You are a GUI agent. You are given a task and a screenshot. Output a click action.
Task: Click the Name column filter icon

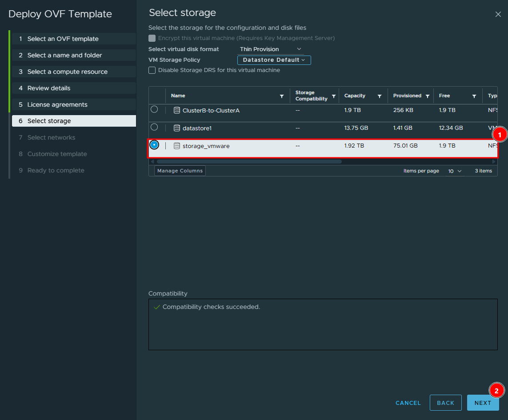tap(281, 96)
